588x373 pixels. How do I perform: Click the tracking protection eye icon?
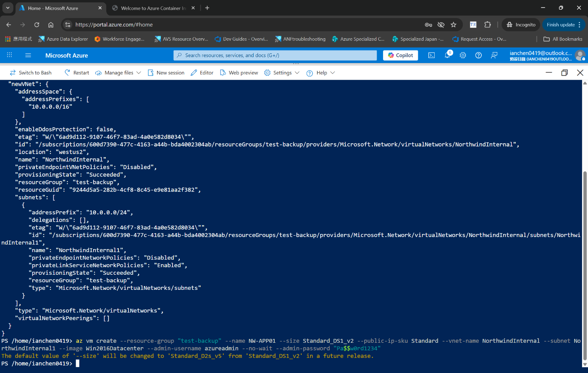click(x=441, y=25)
